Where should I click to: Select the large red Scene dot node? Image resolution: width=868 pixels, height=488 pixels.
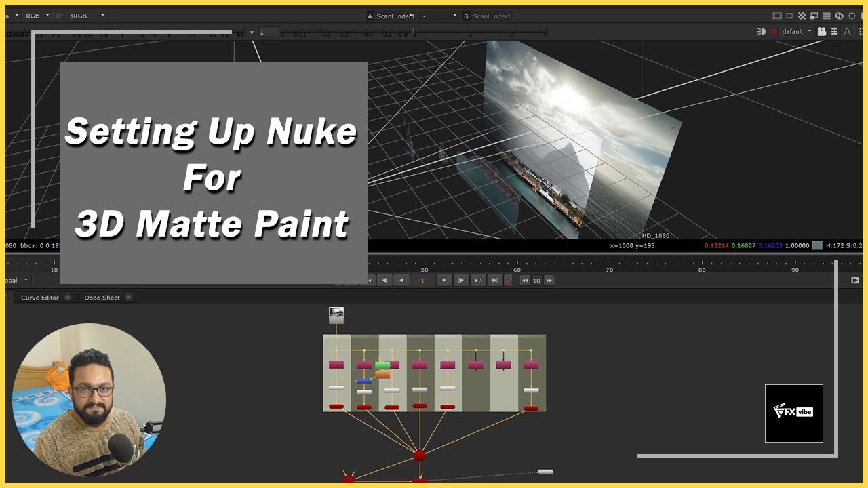(x=420, y=455)
